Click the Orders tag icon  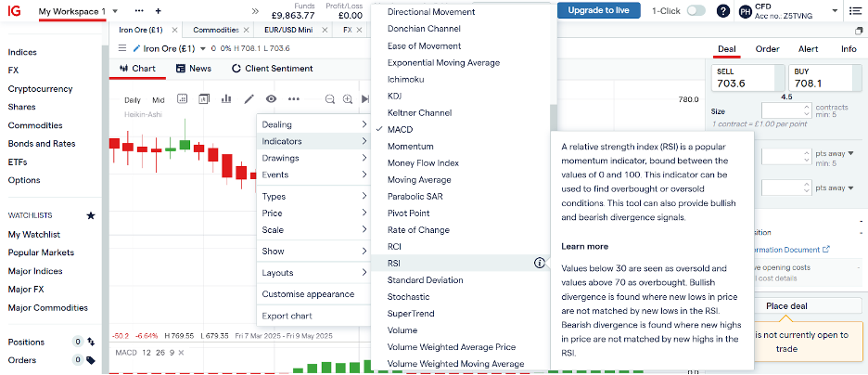[91, 360]
